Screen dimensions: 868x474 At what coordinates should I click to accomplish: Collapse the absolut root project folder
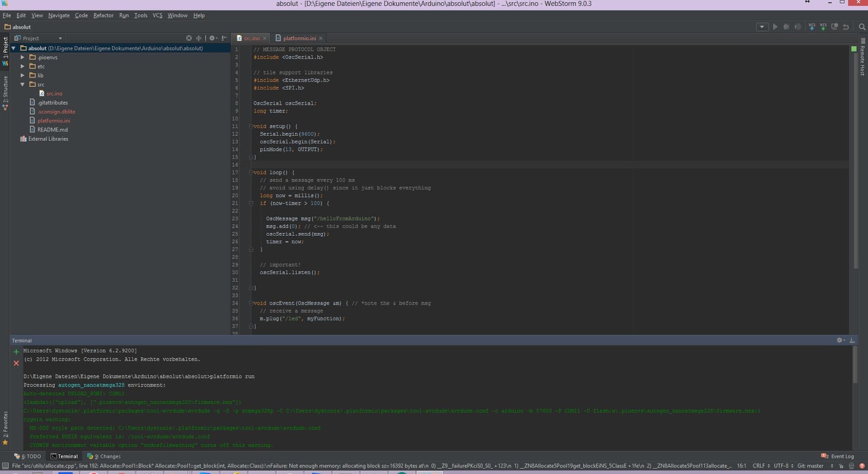[x=14, y=48]
